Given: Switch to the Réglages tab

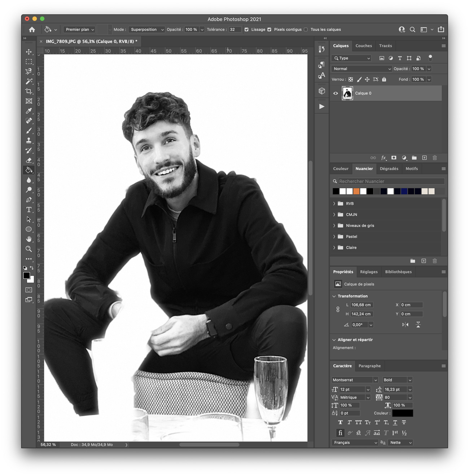Looking at the screenshot, I should [369, 272].
